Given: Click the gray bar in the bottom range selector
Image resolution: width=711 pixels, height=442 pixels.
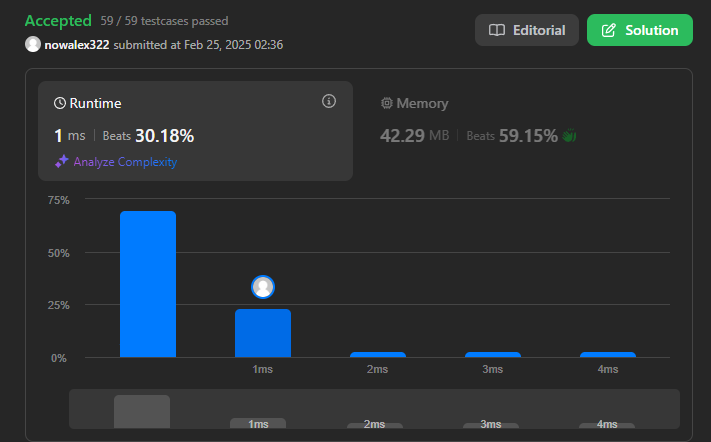Looking at the screenshot, I should (x=142, y=411).
